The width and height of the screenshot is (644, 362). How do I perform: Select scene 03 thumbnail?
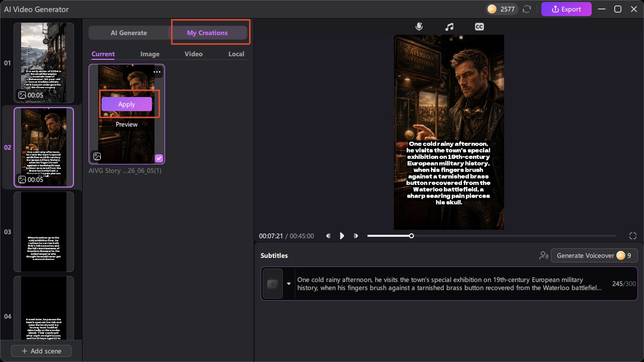tap(44, 232)
